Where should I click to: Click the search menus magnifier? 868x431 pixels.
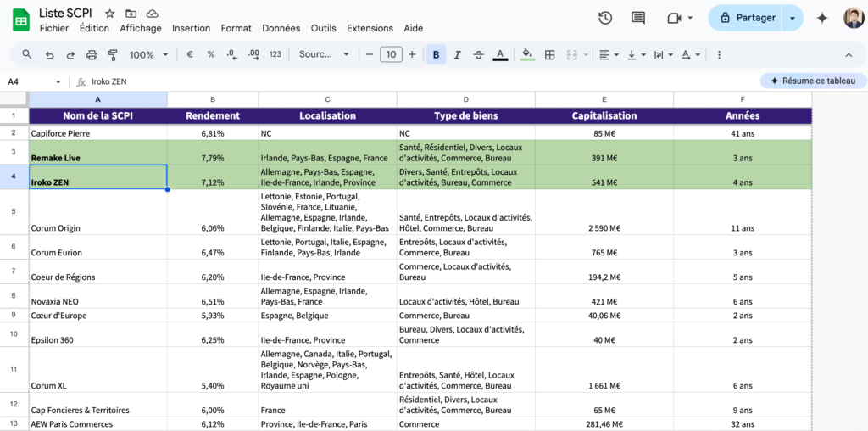coord(26,54)
